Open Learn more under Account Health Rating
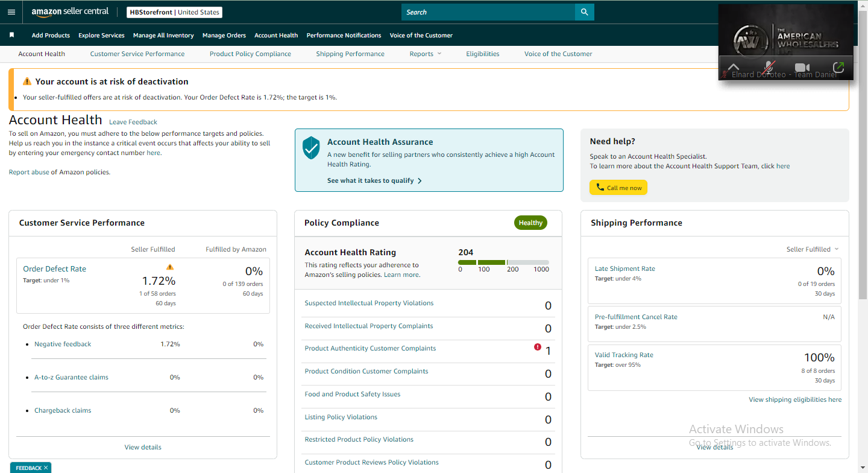868x473 pixels. click(401, 275)
